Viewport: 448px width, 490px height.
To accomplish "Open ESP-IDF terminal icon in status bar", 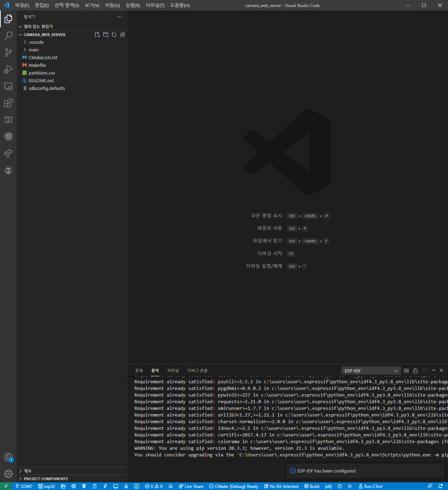I will [x=136, y=486].
